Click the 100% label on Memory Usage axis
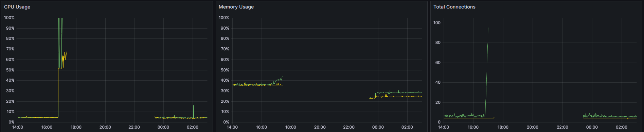The height and width of the screenshot is (132, 644). click(224, 18)
